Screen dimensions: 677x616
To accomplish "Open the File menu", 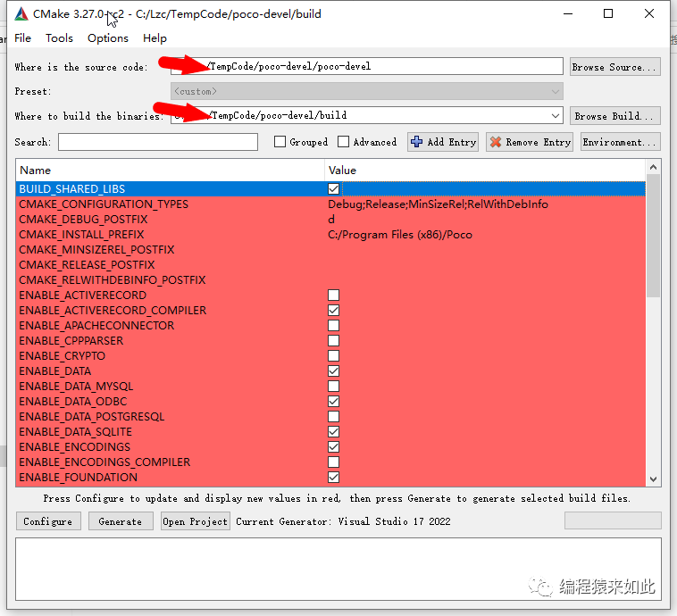I will 23,38.
